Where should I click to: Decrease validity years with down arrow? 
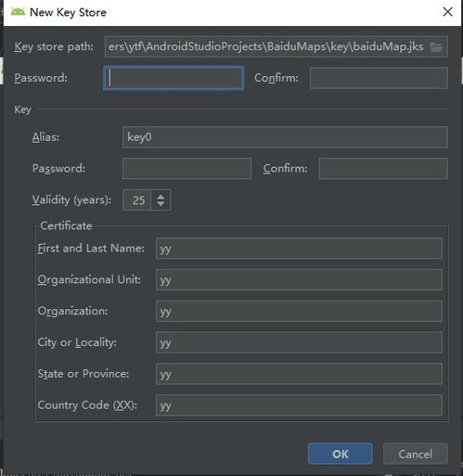pyautogui.click(x=161, y=204)
